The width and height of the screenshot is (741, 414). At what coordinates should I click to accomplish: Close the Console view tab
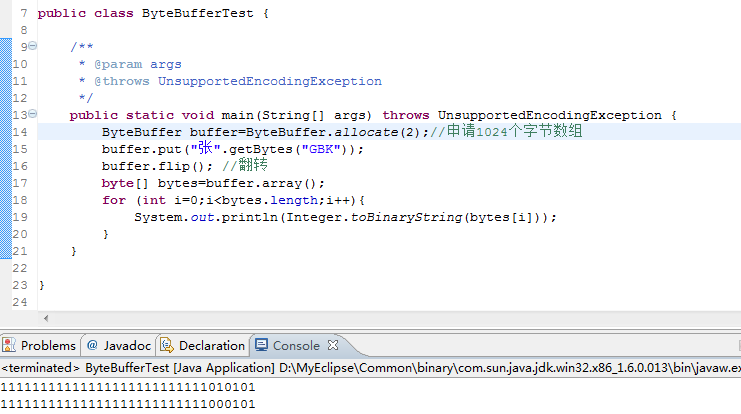(333, 345)
